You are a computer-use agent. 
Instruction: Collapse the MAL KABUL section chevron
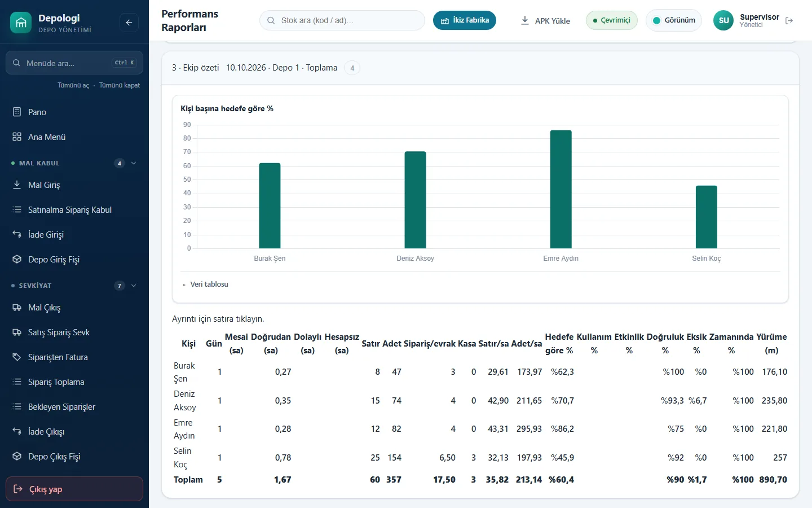(134, 163)
